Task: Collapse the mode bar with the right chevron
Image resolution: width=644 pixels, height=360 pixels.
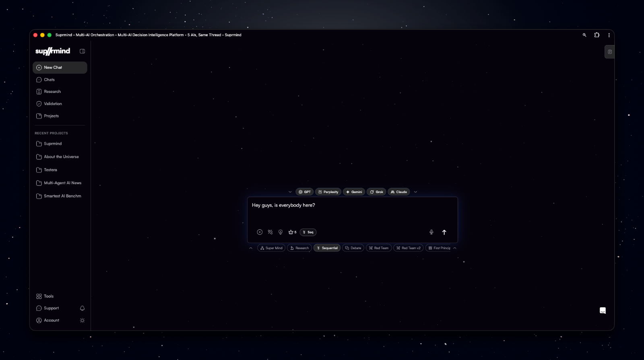Action: (455, 248)
